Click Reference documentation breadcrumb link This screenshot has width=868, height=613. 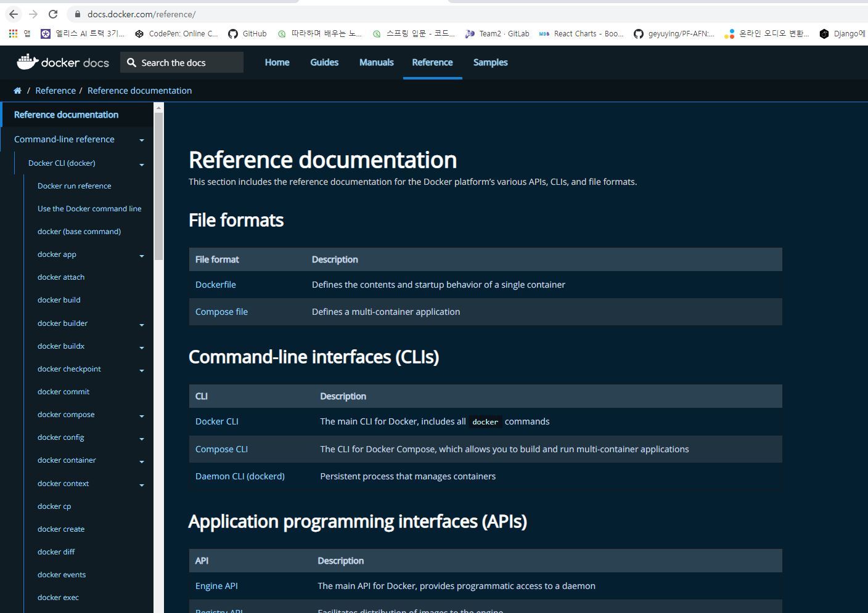click(x=139, y=91)
